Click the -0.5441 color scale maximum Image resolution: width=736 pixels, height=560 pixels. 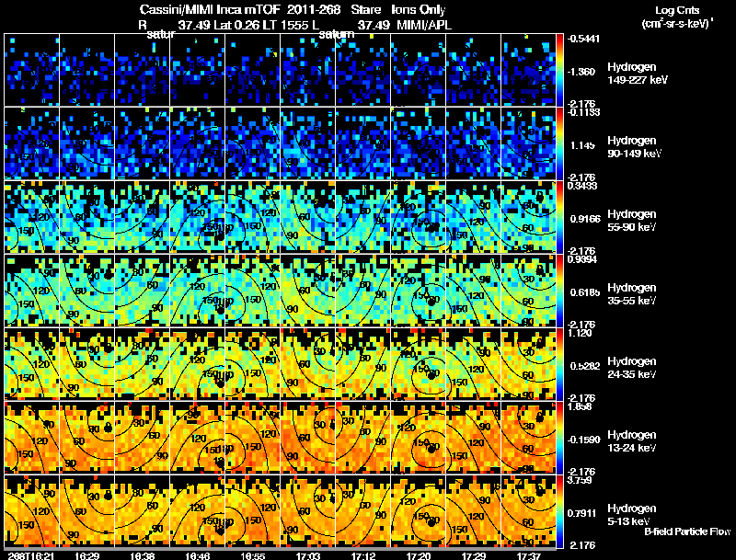click(583, 39)
